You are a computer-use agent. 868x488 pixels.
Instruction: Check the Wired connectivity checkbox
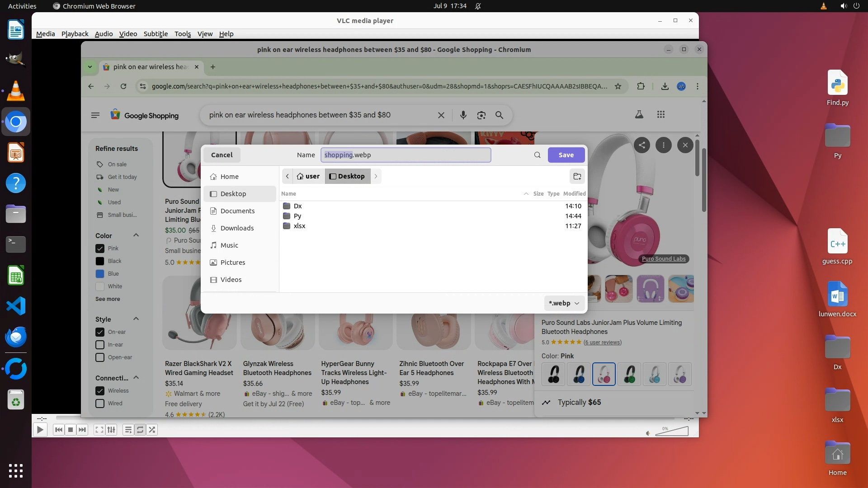pos(100,404)
